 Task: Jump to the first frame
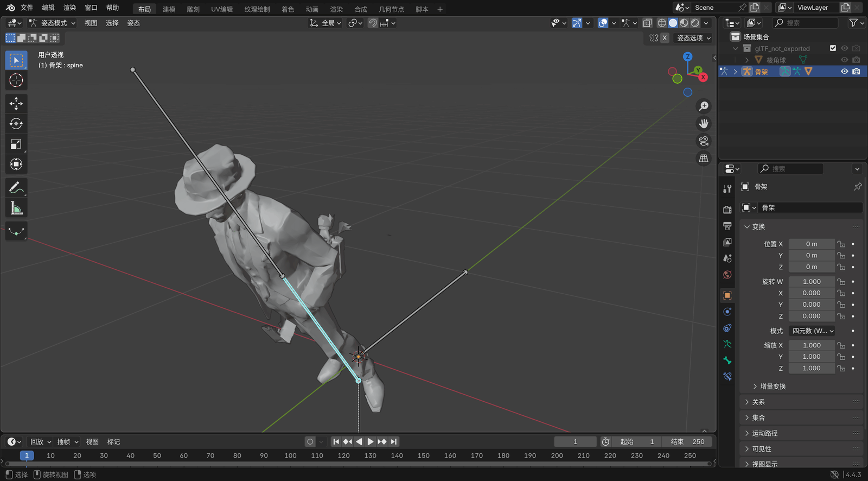[336, 442]
